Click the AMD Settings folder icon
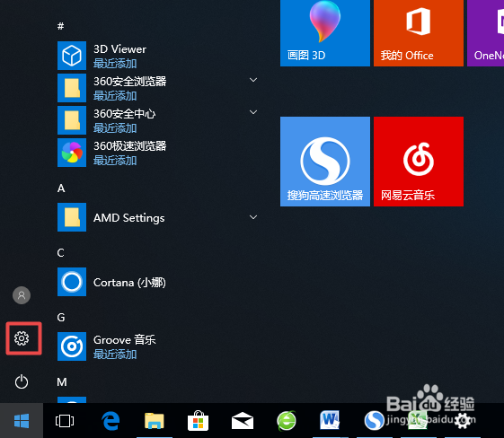The height and width of the screenshot is (438, 504). point(72,217)
